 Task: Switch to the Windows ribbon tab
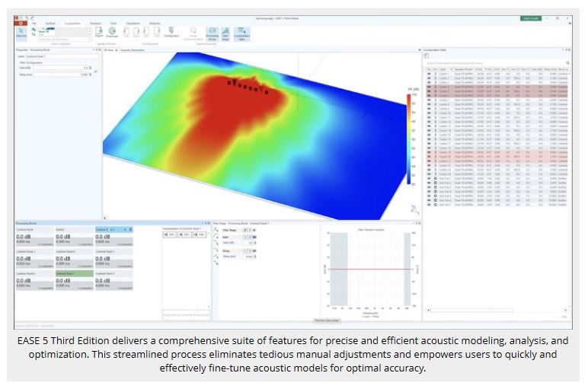coord(155,24)
